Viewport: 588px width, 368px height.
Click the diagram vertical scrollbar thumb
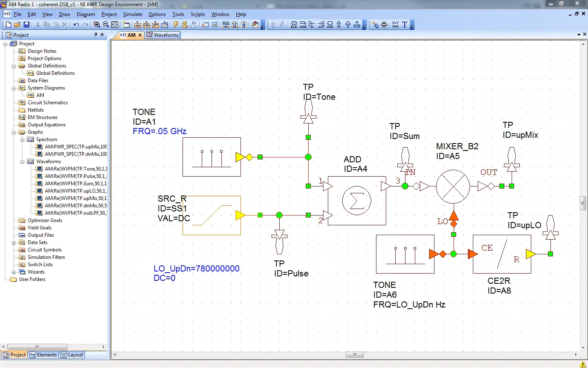(x=583, y=203)
